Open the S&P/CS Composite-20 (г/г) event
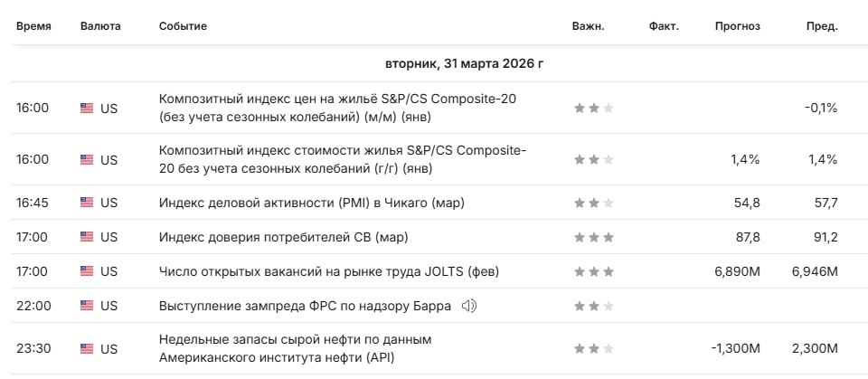 (x=343, y=159)
